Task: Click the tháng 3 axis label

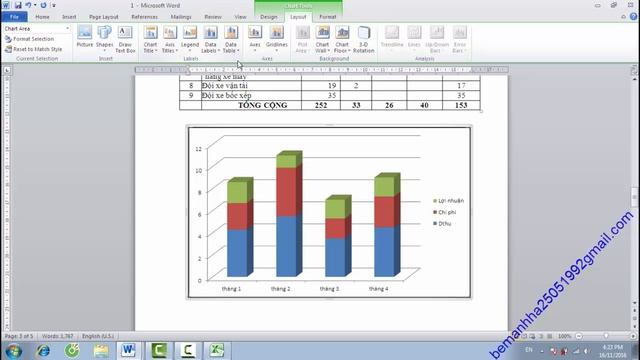Action: click(329, 289)
